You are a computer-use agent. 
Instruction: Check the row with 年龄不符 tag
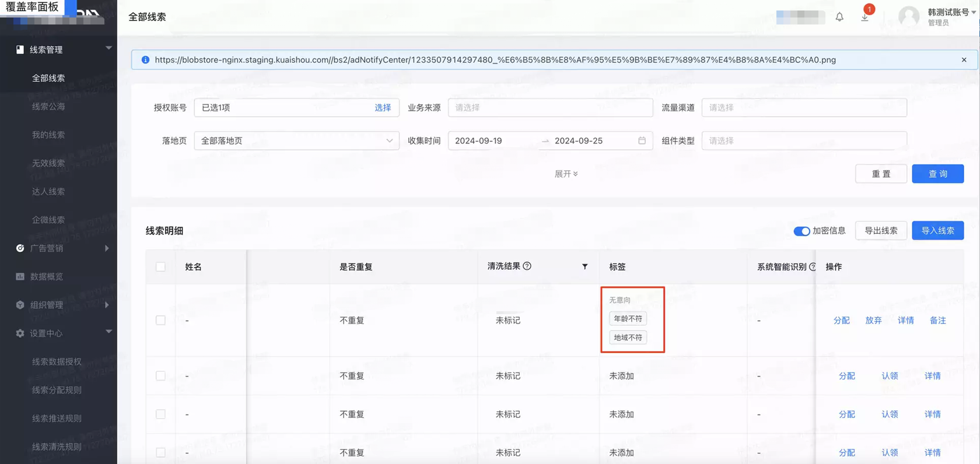click(160, 320)
